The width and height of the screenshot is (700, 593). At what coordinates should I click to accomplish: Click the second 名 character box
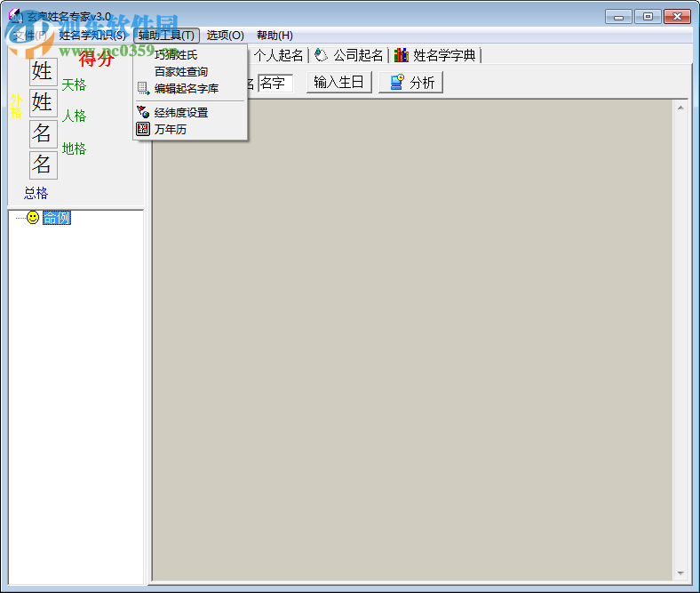tap(44, 164)
